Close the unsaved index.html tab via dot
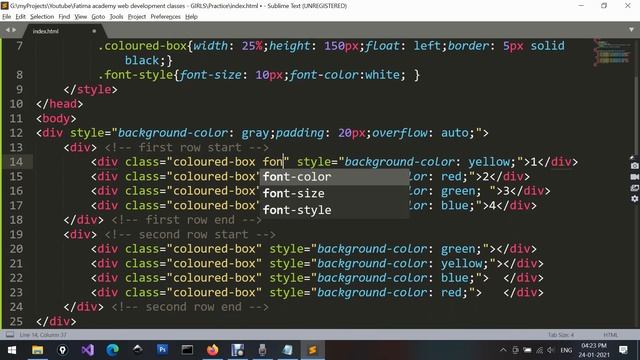 (94, 31)
